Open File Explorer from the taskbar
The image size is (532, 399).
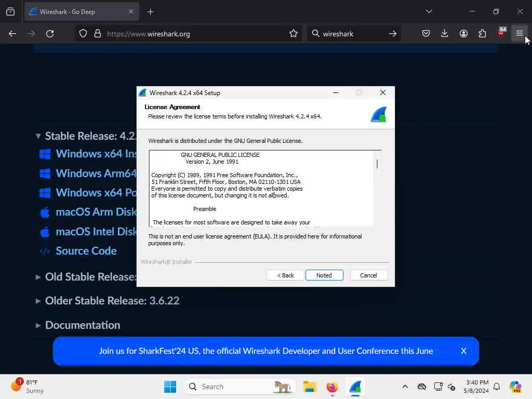[310, 387]
